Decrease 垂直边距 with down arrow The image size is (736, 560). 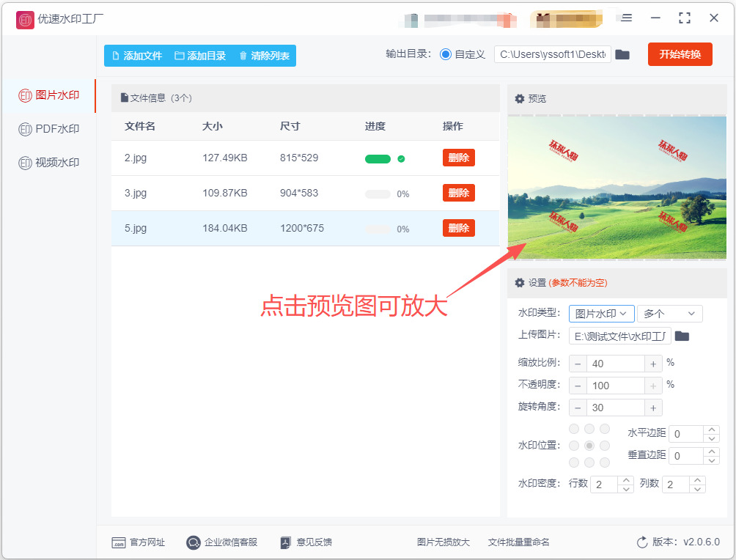(712, 460)
